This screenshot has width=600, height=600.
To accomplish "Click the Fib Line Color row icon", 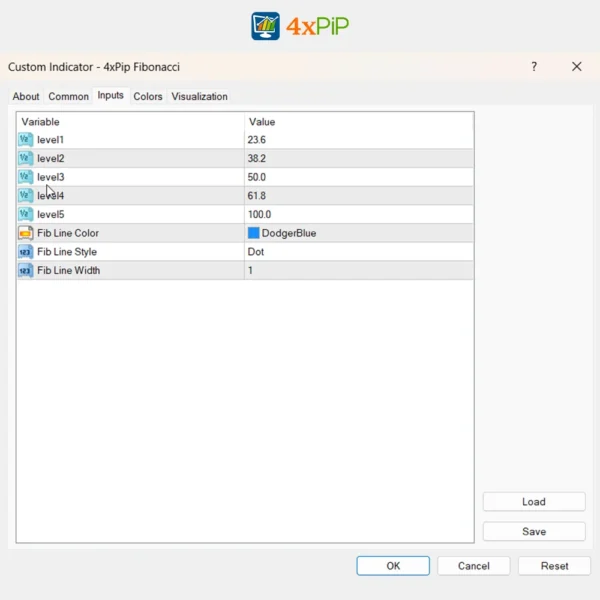I will [25, 233].
